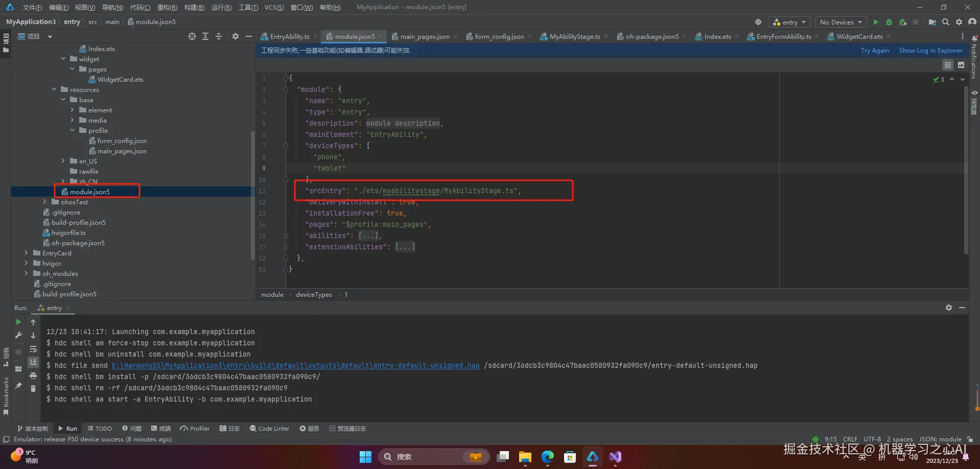Viewport: 980px width, 469px height.
Task: Jump to next highlighted problem arrow
Action: click(963, 79)
